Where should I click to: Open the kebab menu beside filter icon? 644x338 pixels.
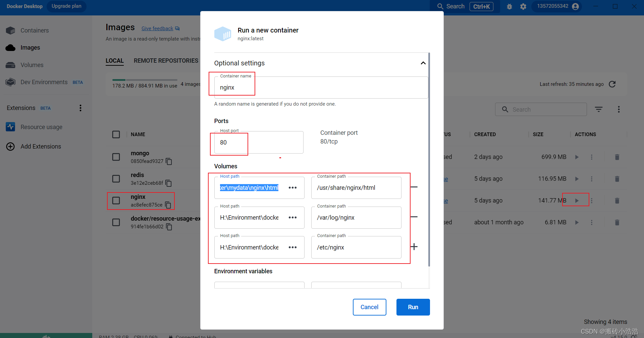point(619,109)
